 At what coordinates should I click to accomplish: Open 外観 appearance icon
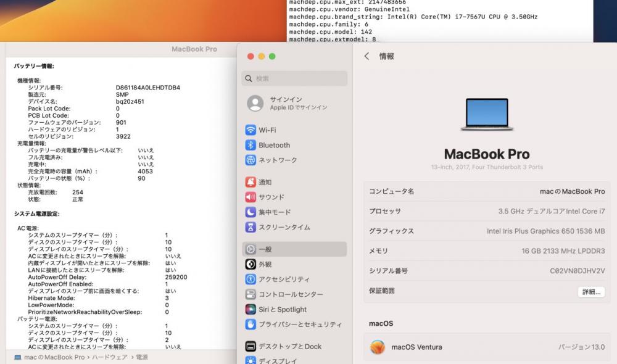tap(251, 264)
